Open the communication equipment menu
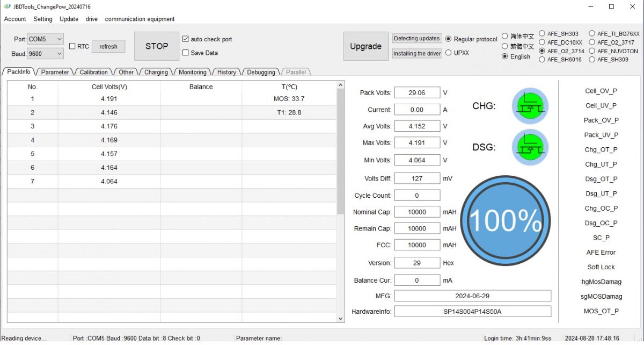The width and height of the screenshot is (644, 345). pos(140,19)
